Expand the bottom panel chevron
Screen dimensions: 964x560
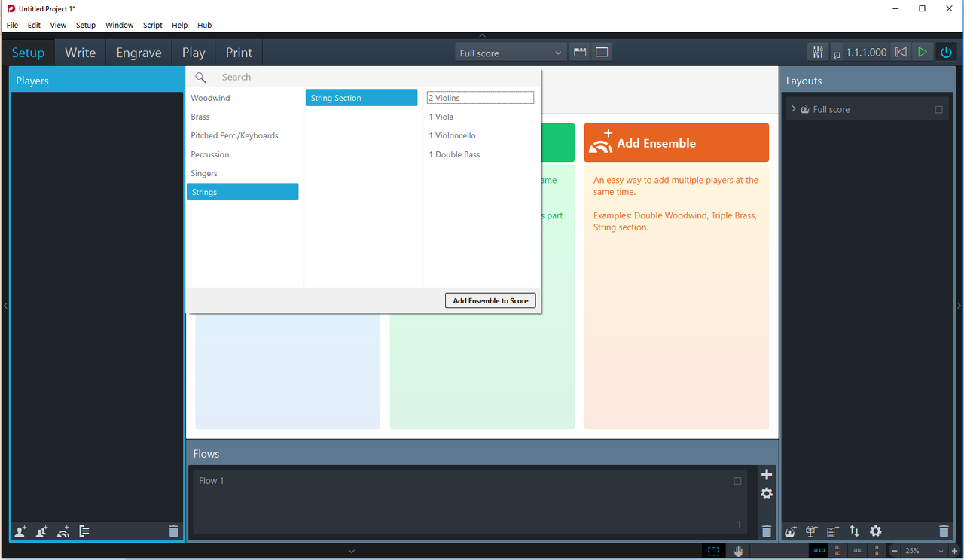351,551
